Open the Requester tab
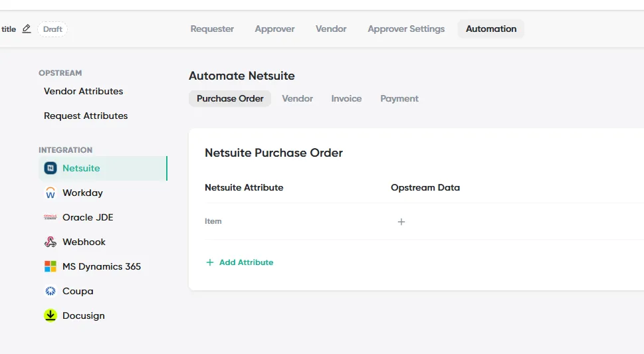644x354 pixels. 212,29
